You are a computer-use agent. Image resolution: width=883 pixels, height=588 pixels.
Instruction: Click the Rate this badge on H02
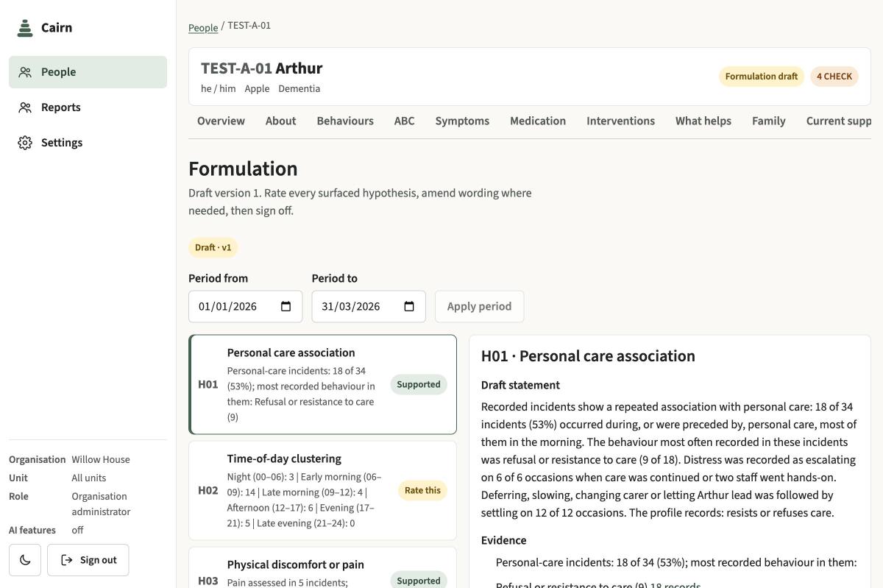[422, 491]
